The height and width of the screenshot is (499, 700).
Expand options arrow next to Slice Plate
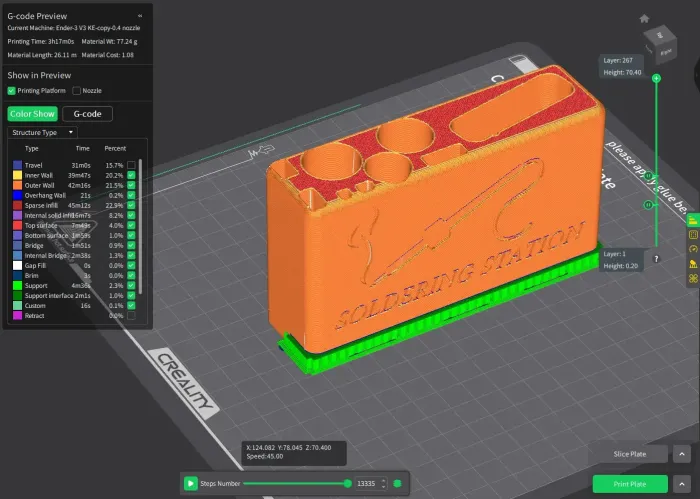click(680, 454)
